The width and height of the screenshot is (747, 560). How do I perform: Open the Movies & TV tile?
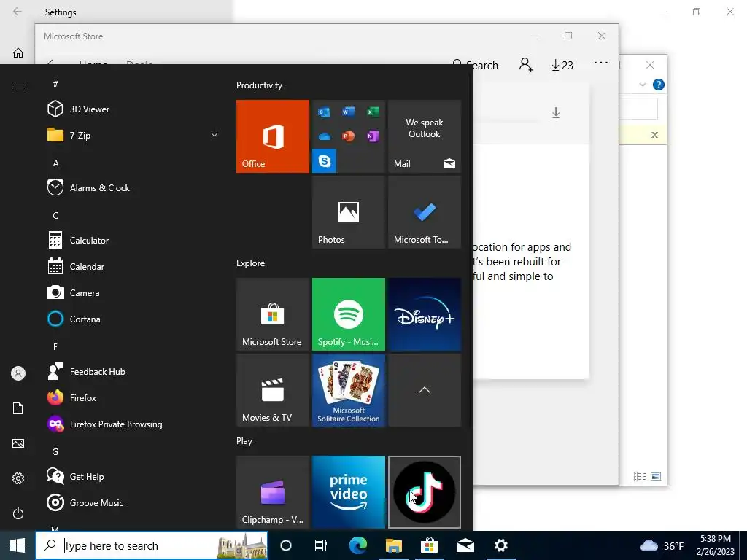tap(273, 390)
